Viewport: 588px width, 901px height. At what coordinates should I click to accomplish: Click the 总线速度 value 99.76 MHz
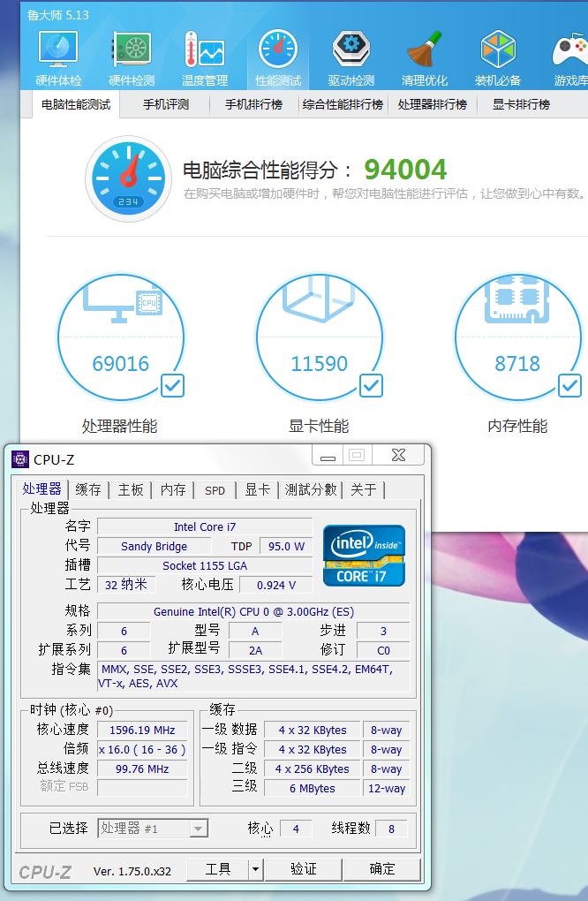coord(142,768)
